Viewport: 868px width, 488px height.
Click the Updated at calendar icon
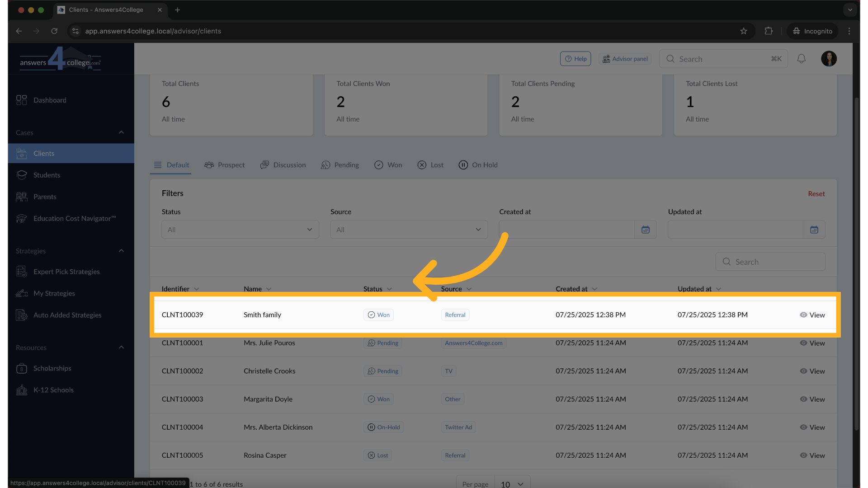814,230
